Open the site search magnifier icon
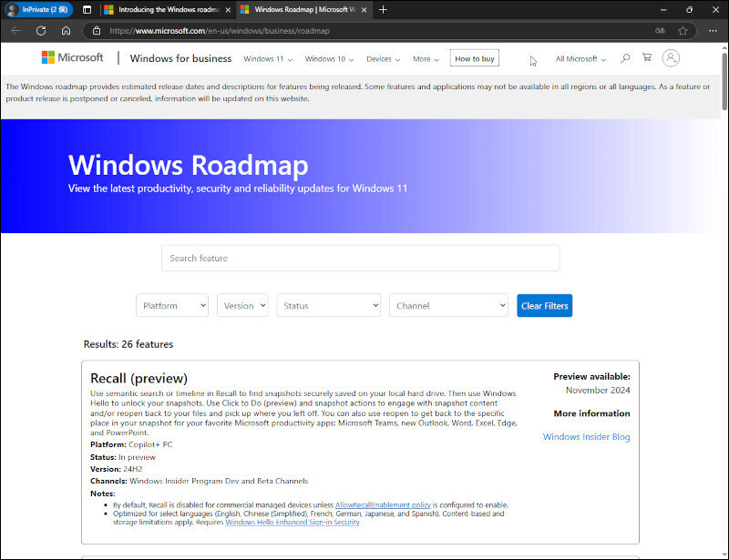Image resolution: width=729 pixels, height=560 pixels. click(x=625, y=58)
